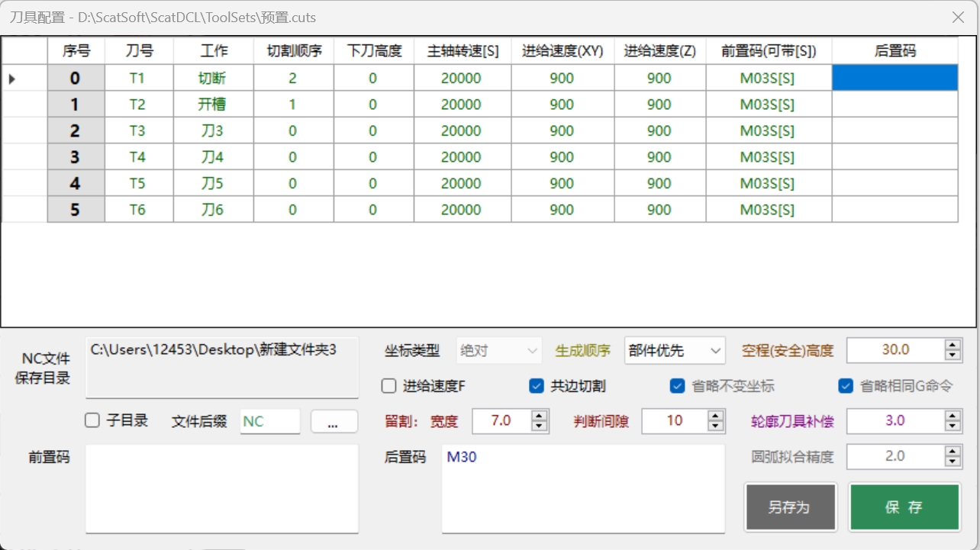Click the 文件后缀 field containing NC

[x=269, y=421]
